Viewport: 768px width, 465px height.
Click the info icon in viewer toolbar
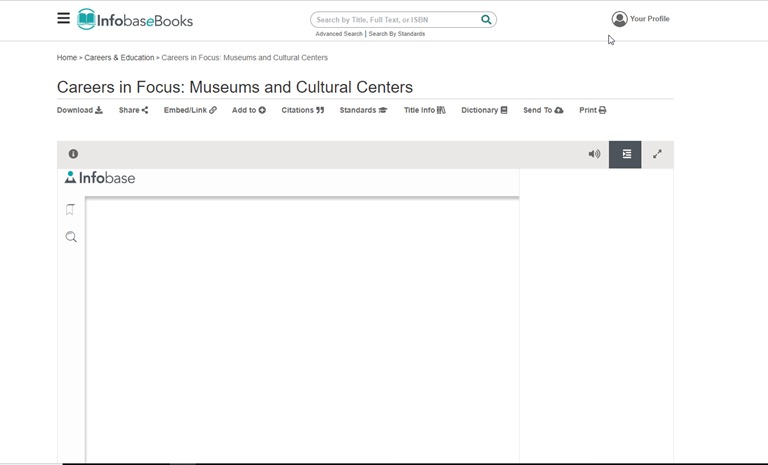[x=73, y=154]
